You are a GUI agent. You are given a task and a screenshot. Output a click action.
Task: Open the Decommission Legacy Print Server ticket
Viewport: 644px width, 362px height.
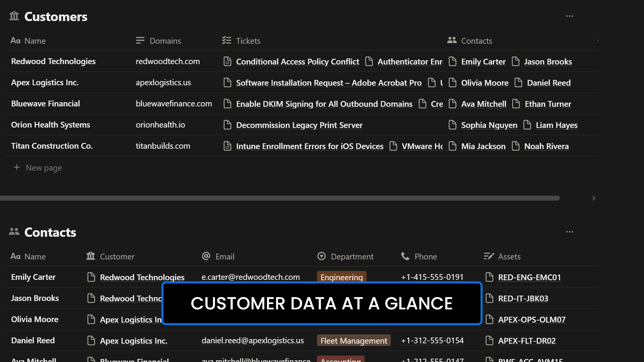click(x=299, y=125)
